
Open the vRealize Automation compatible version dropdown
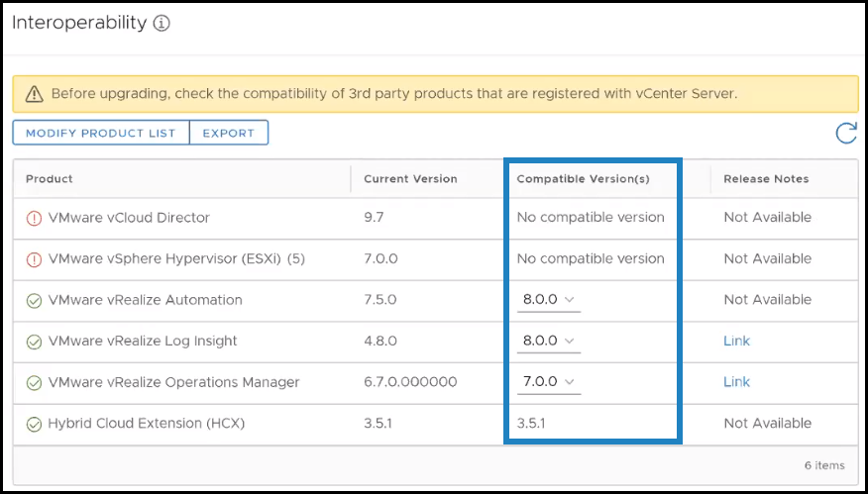[x=549, y=300]
